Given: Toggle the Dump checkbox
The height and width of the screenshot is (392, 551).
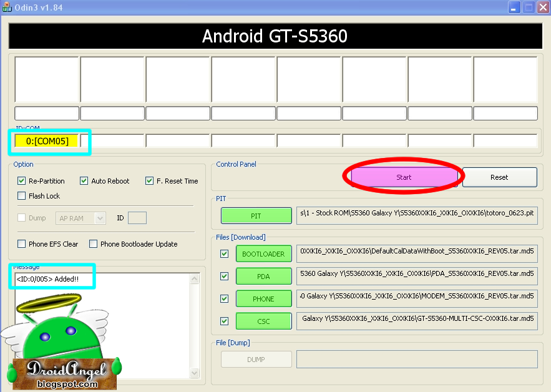Looking at the screenshot, I should pos(21,218).
